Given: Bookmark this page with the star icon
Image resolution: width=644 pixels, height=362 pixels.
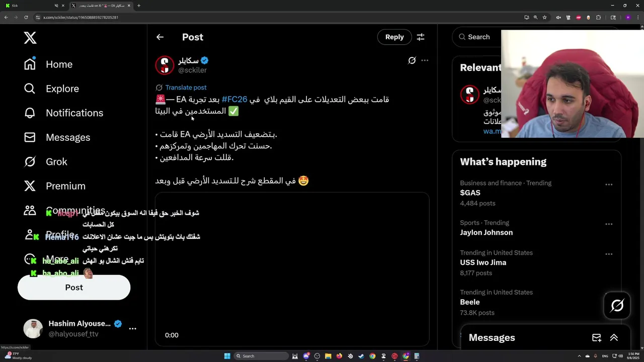Looking at the screenshot, I should pos(544,17).
